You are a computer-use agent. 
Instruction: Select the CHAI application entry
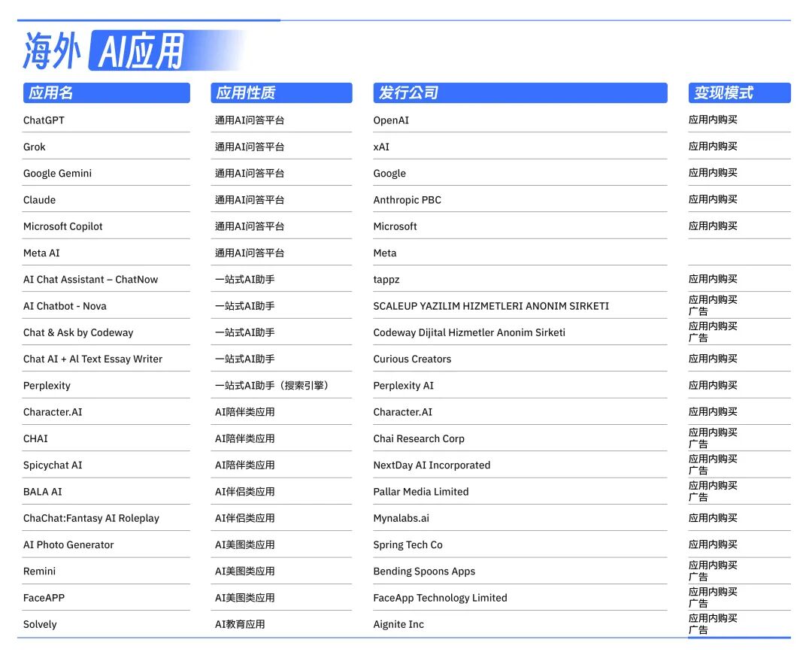point(35,438)
